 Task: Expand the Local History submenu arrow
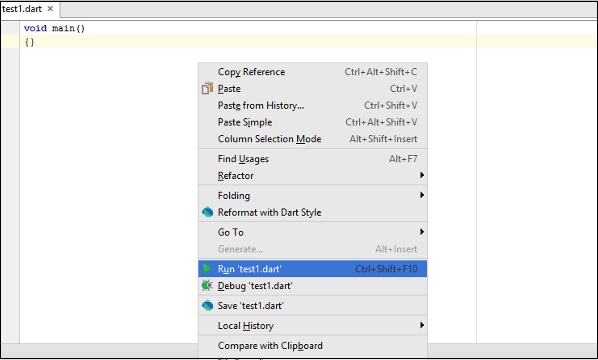click(422, 325)
